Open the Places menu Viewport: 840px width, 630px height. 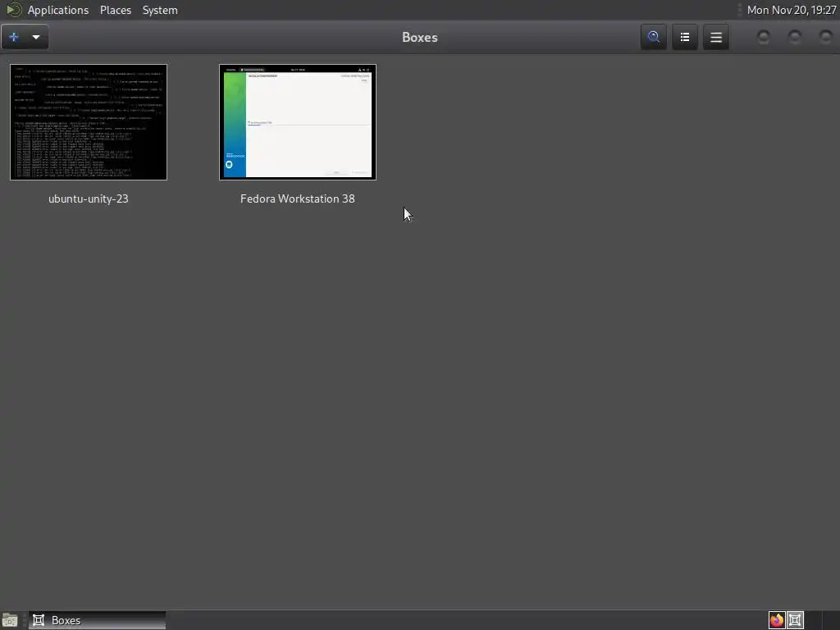coord(116,10)
